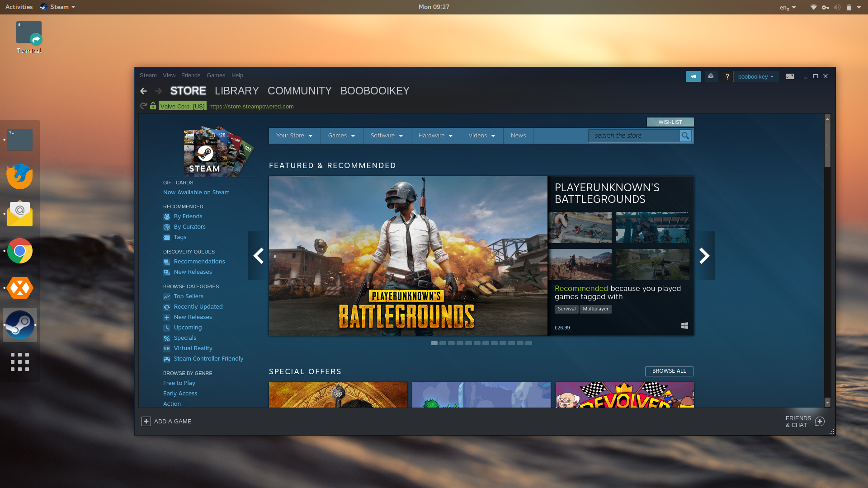The image size is (868, 488).
Task: Launch Firefox from the dock
Action: point(19,177)
